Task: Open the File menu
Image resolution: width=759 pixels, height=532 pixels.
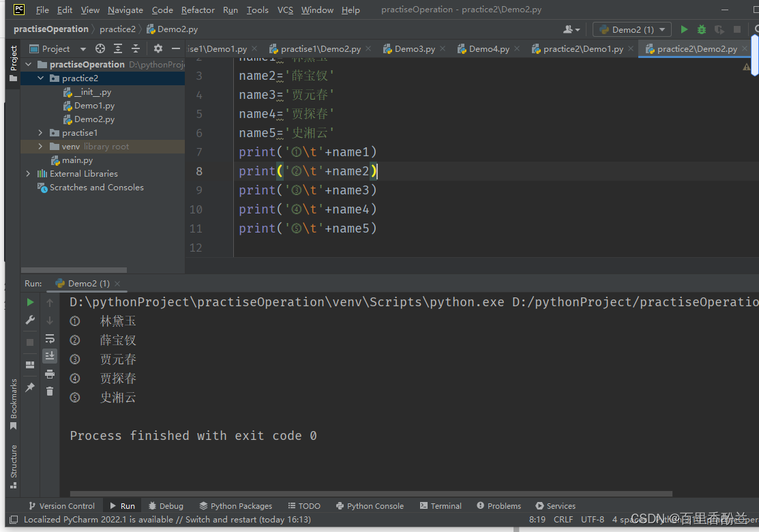Action: 42,10
